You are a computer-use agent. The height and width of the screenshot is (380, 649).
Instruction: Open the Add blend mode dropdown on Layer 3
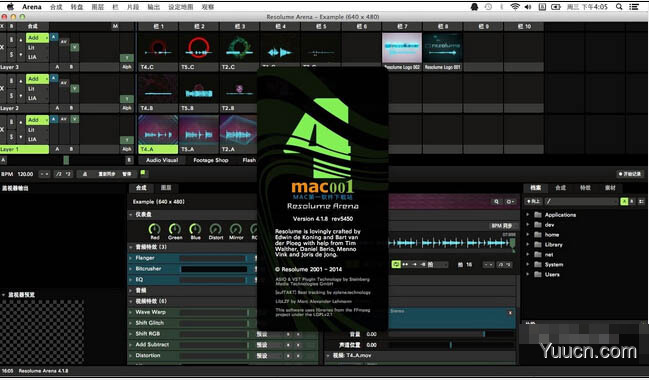point(37,38)
